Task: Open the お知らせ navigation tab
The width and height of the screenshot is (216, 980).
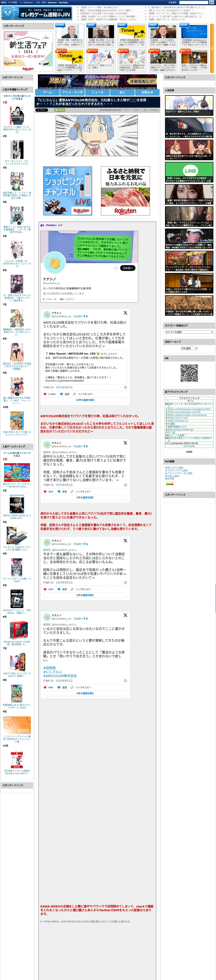Action: pyautogui.click(x=148, y=92)
